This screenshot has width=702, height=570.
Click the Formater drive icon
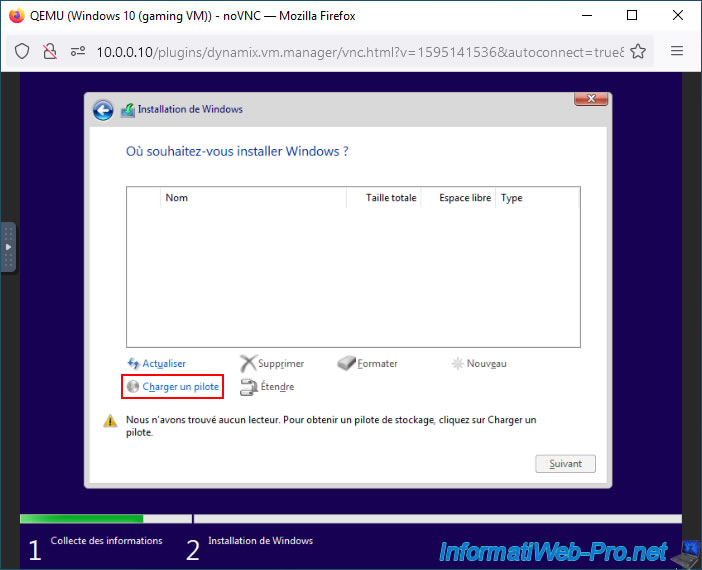pos(346,363)
